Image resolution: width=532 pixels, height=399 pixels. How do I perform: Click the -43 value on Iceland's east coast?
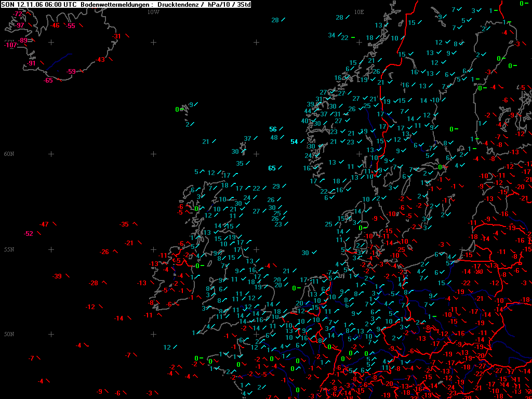click(x=100, y=60)
